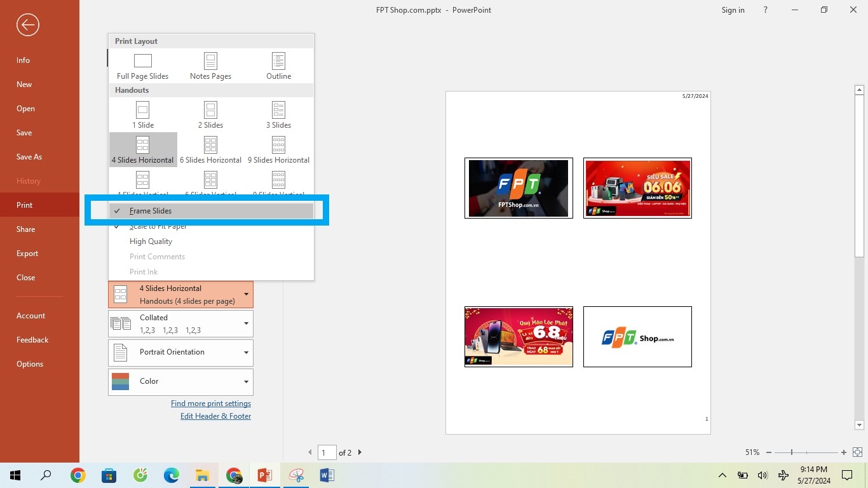This screenshot has height=488, width=868.
Task: Go to next page arrow
Action: (x=360, y=452)
